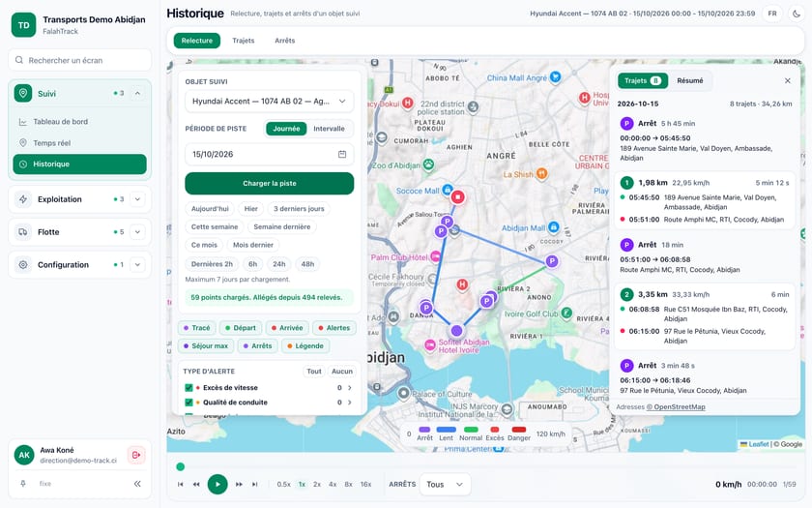Fast-forward the track playback
812x508 pixels.
click(239, 484)
